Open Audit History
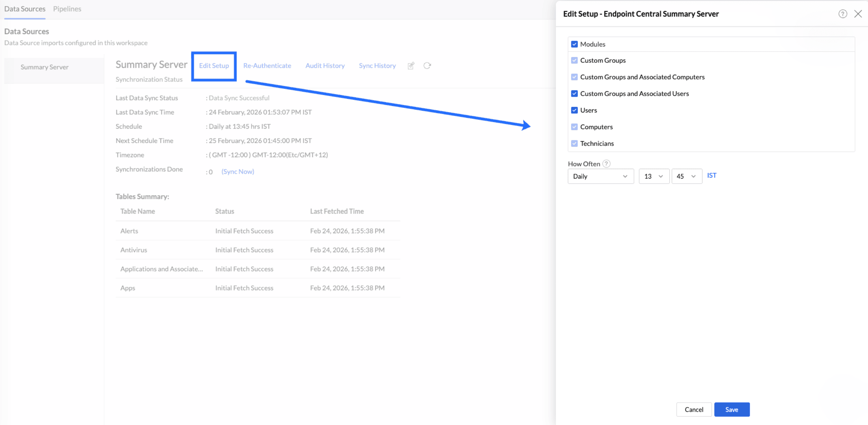Screen dimensions: 868x425 pos(325,66)
